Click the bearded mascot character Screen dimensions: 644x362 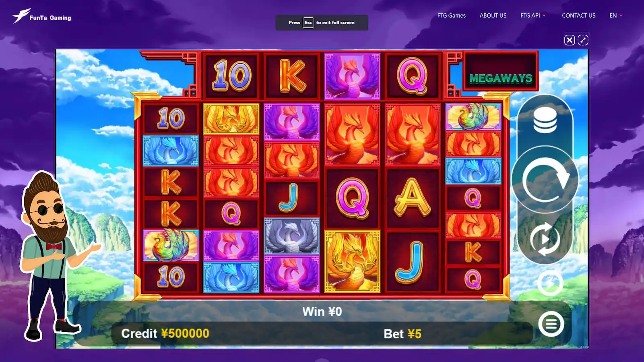[52, 256]
